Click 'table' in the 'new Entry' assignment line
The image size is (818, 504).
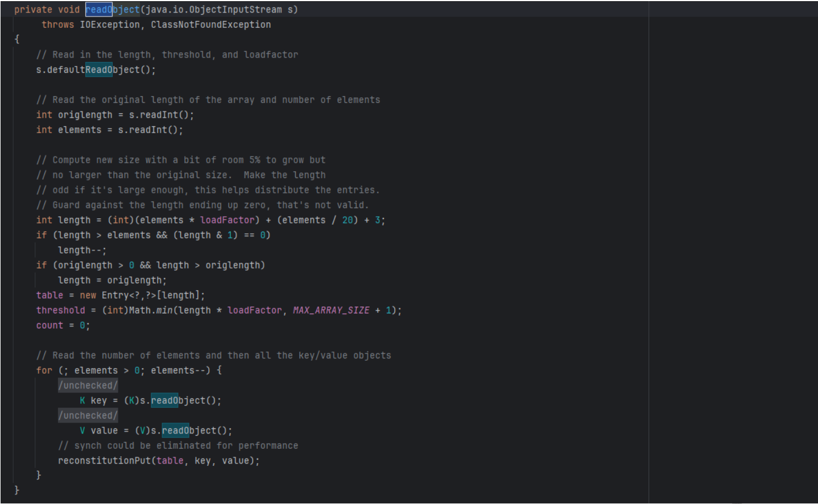(x=49, y=295)
